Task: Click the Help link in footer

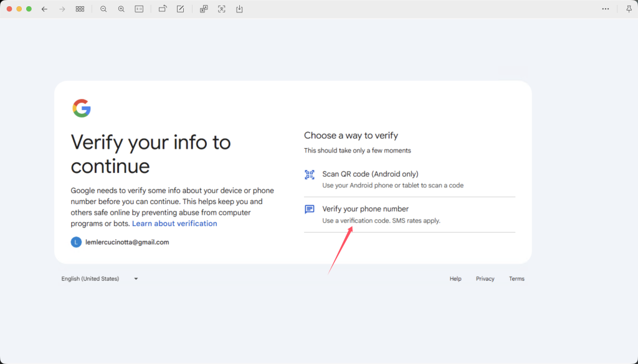Action: (x=455, y=279)
